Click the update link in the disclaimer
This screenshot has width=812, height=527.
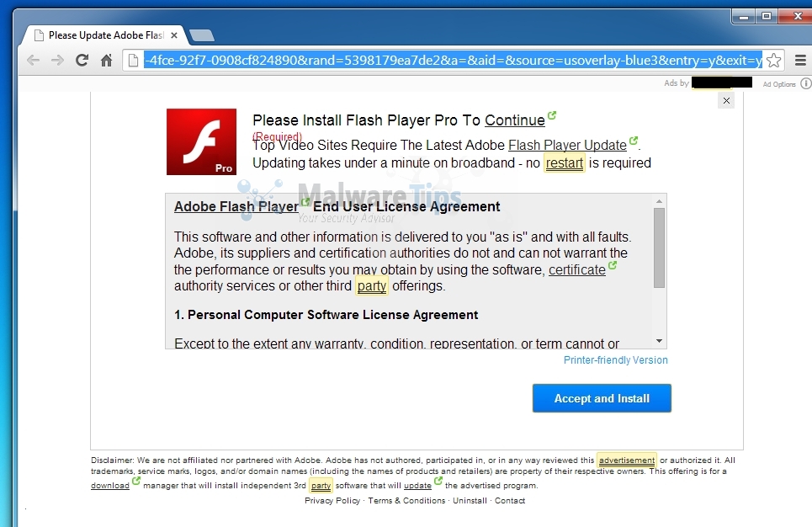point(417,486)
